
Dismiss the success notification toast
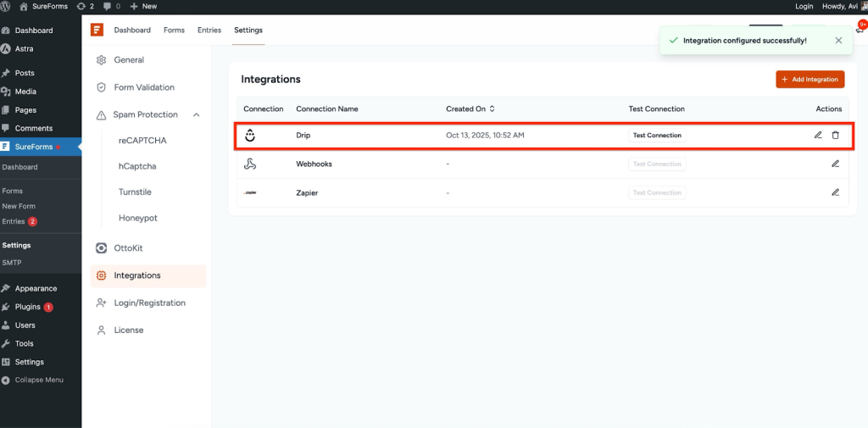pos(838,40)
